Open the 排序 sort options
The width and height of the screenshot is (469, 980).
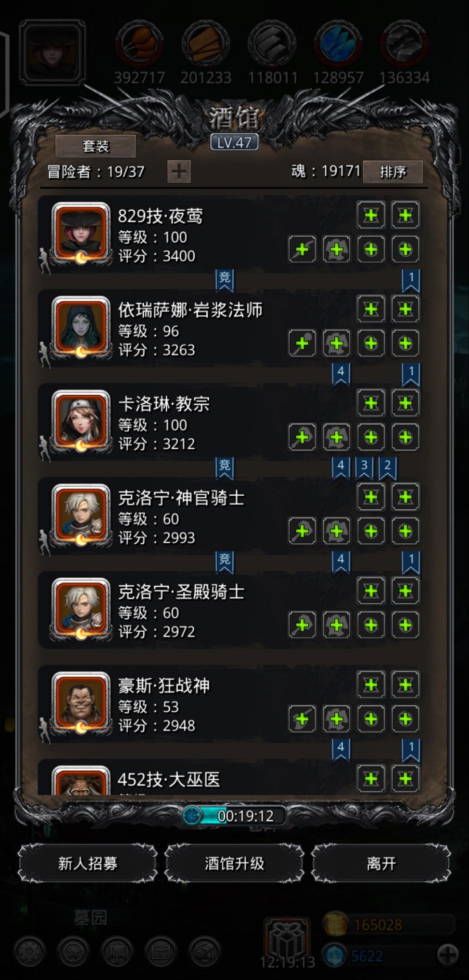point(393,172)
